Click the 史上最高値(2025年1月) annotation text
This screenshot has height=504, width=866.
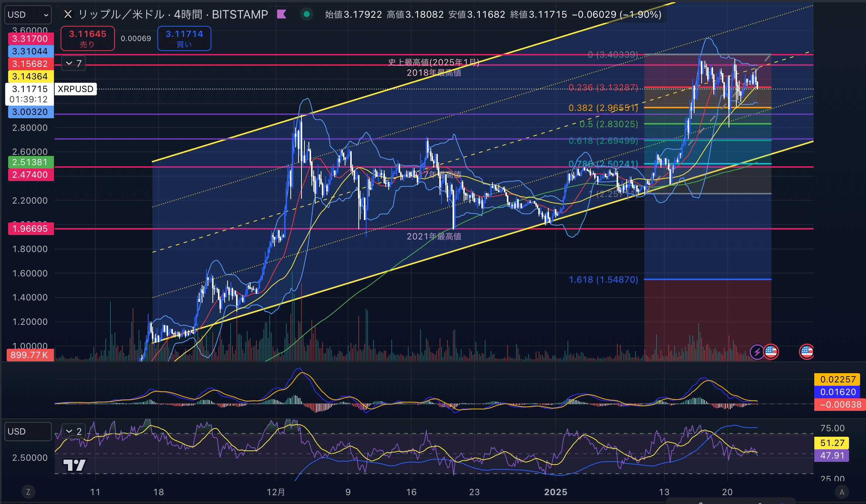[x=434, y=62]
